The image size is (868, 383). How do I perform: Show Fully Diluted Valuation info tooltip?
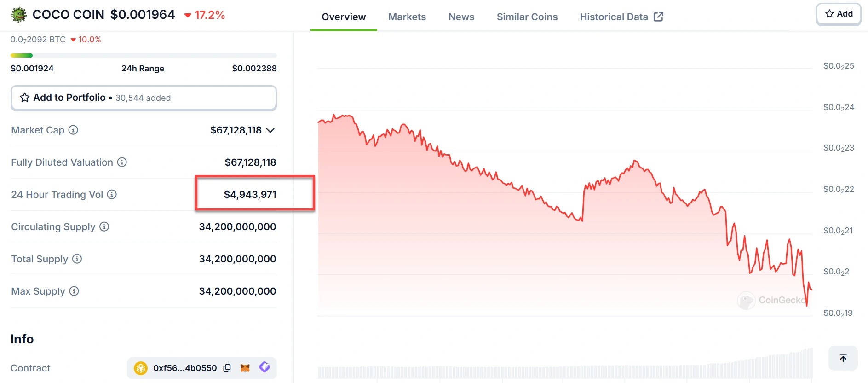coord(122,162)
